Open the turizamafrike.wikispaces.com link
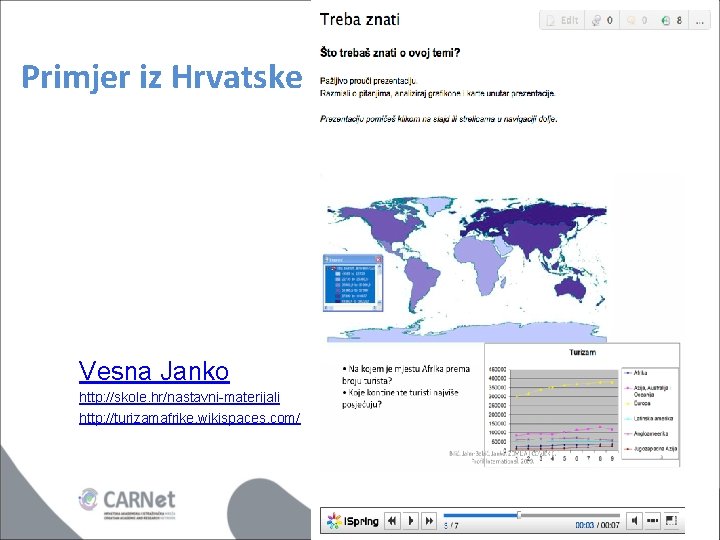 pos(190,418)
